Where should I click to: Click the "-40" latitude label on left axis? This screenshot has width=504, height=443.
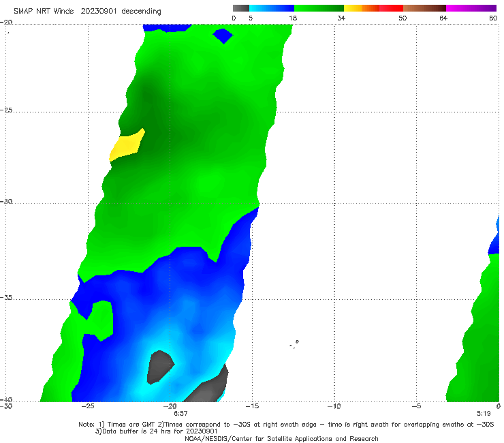(6, 399)
